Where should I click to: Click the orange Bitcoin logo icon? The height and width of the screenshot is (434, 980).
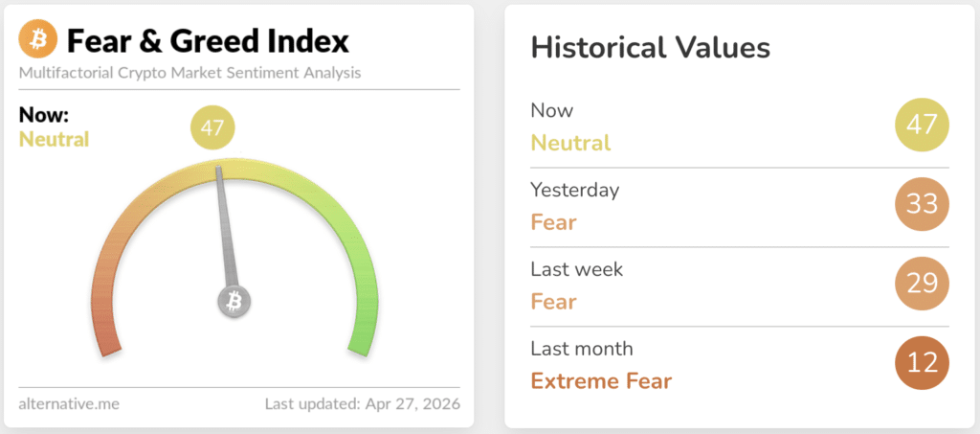click(x=38, y=40)
